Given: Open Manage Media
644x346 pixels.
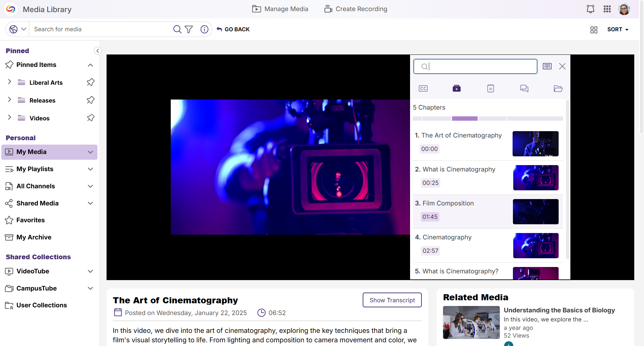Looking at the screenshot, I should pos(280,9).
